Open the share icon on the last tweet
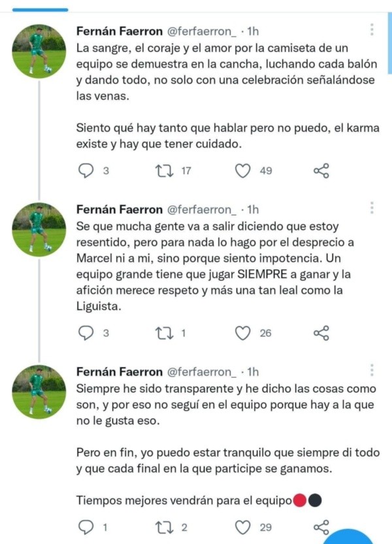The height and width of the screenshot is (544, 392). pyautogui.click(x=319, y=525)
